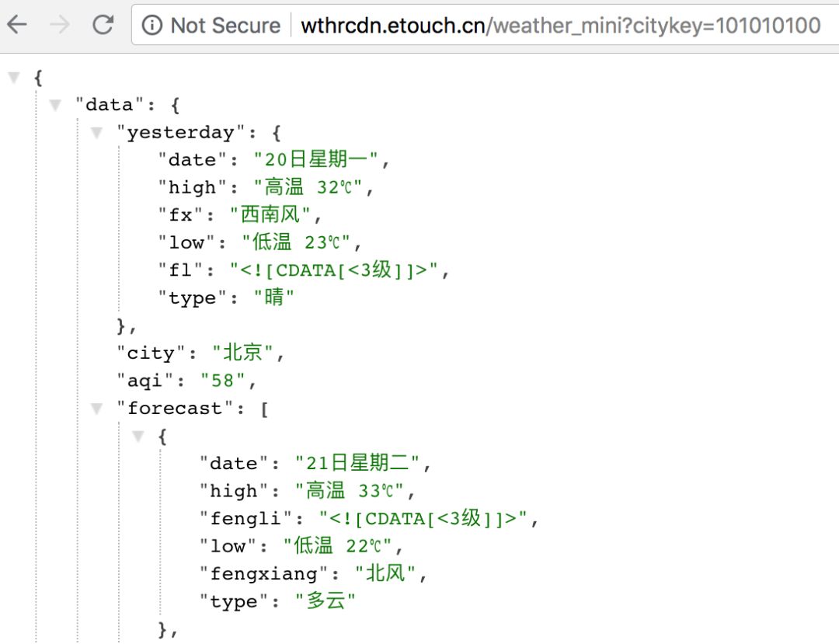This screenshot has width=839, height=644.
Task: Click the "西南风" fx value
Action: tap(270, 215)
